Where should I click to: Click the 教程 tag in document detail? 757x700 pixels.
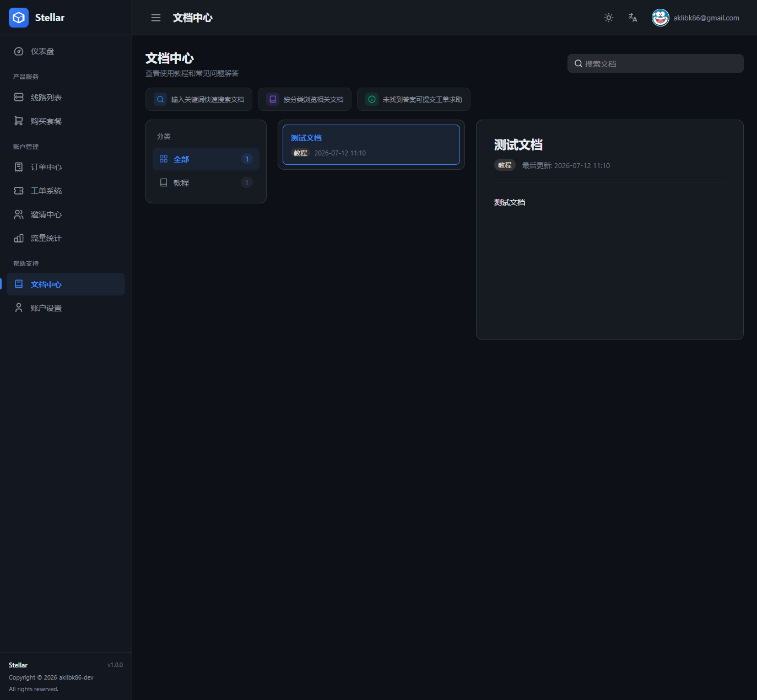(x=505, y=165)
